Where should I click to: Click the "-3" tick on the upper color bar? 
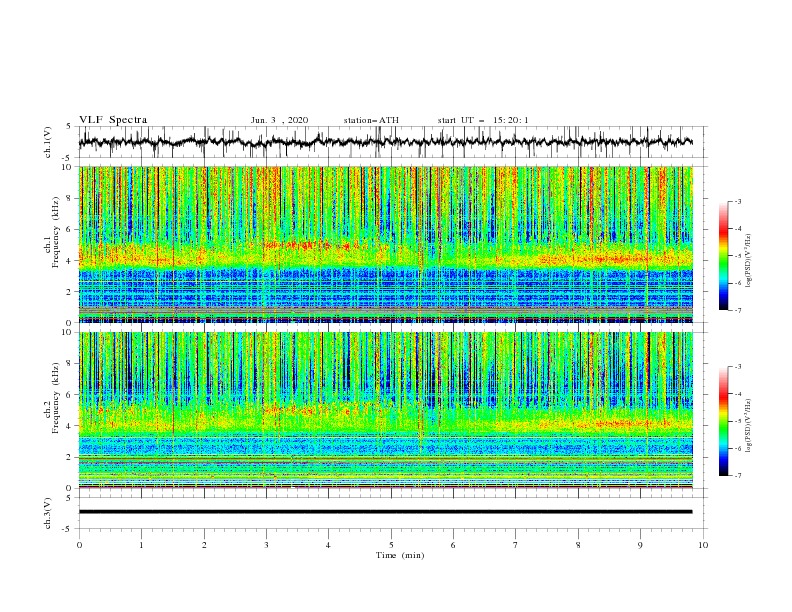pyautogui.click(x=737, y=201)
